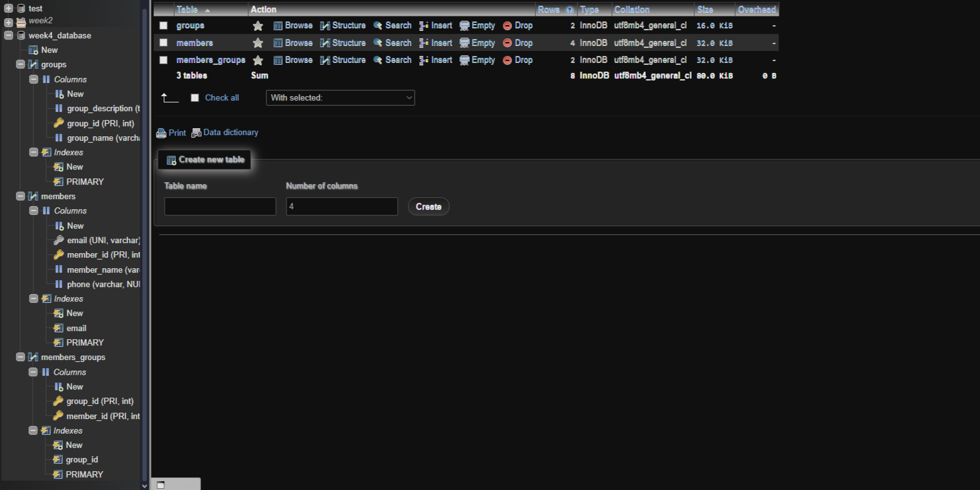Open Structure for members table

pos(343,43)
